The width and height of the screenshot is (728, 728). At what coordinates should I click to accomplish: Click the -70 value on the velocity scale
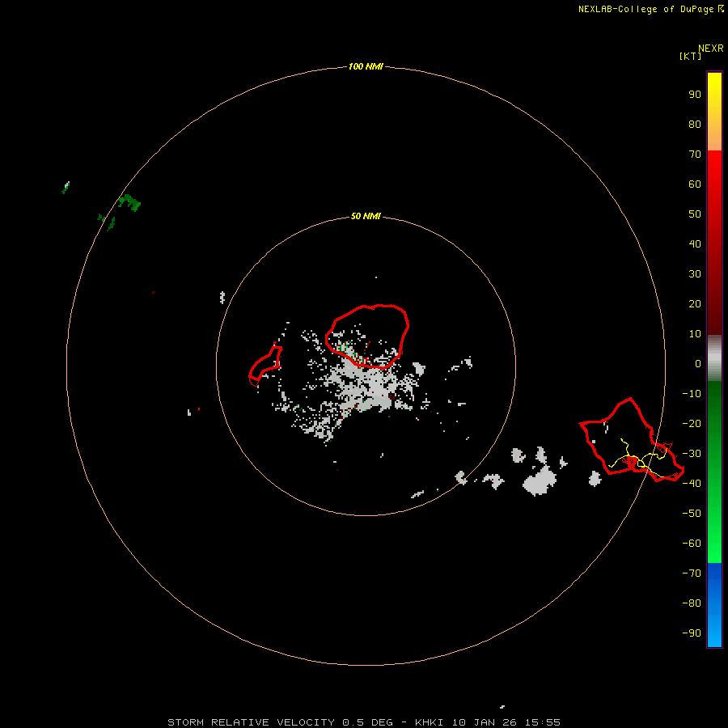coord(692,574)
